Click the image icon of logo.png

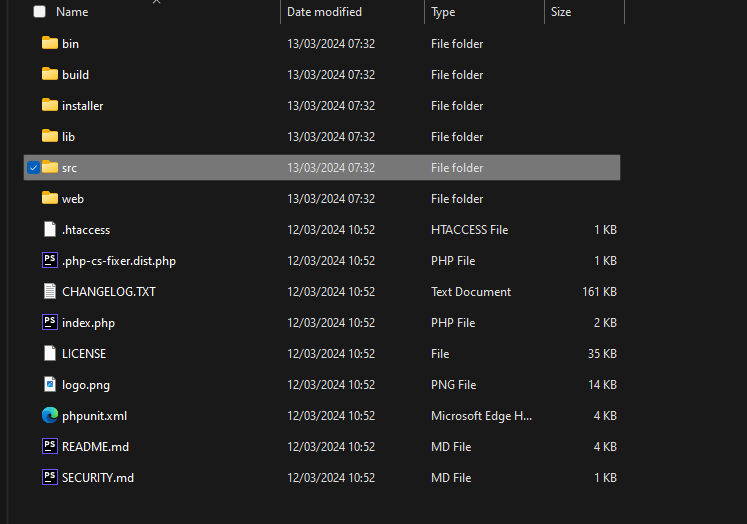[50, 384]
